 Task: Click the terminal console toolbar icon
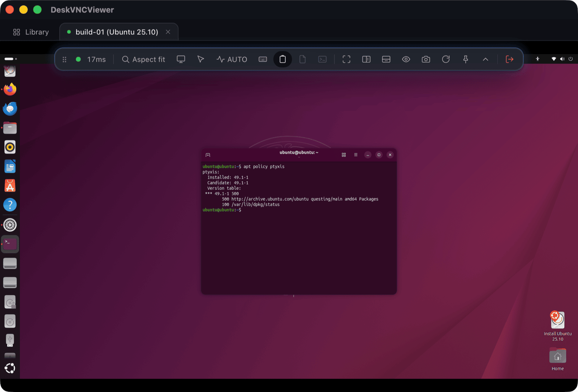click(x=323, y=59)
